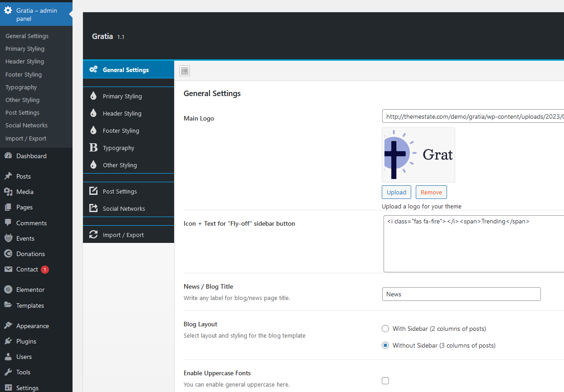Viewport: 564px width, 392px height.
Task: Open Social Networks in the WordPress submenu
Action: tap(26, 125)
